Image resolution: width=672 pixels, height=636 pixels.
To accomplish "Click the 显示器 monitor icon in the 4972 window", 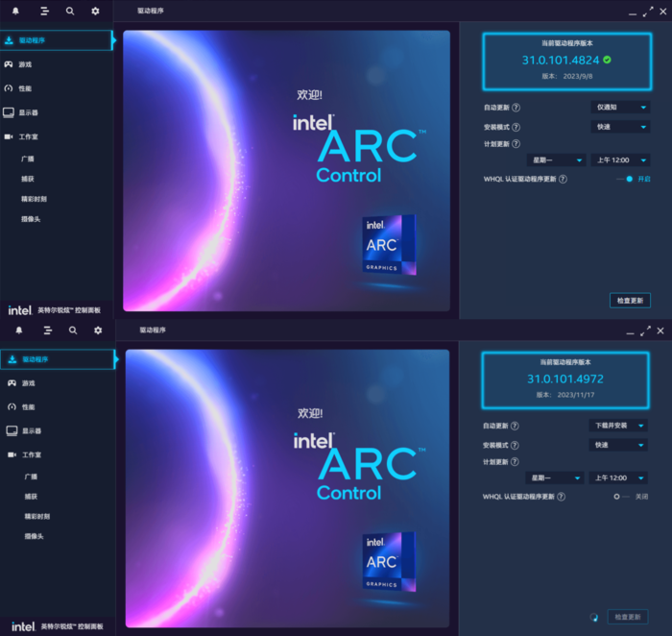I will tap(12, 430).
